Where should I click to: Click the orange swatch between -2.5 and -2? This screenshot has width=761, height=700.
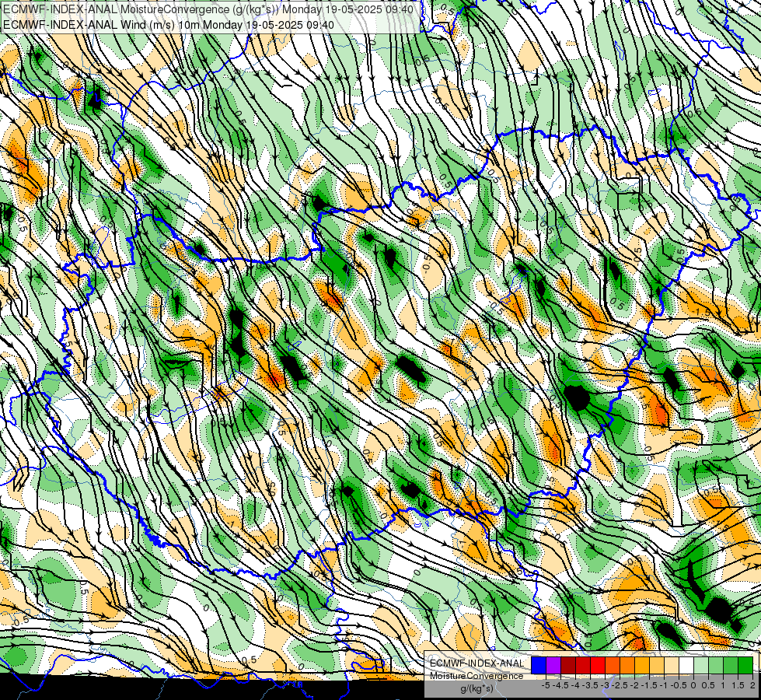[x=627, y=666]
